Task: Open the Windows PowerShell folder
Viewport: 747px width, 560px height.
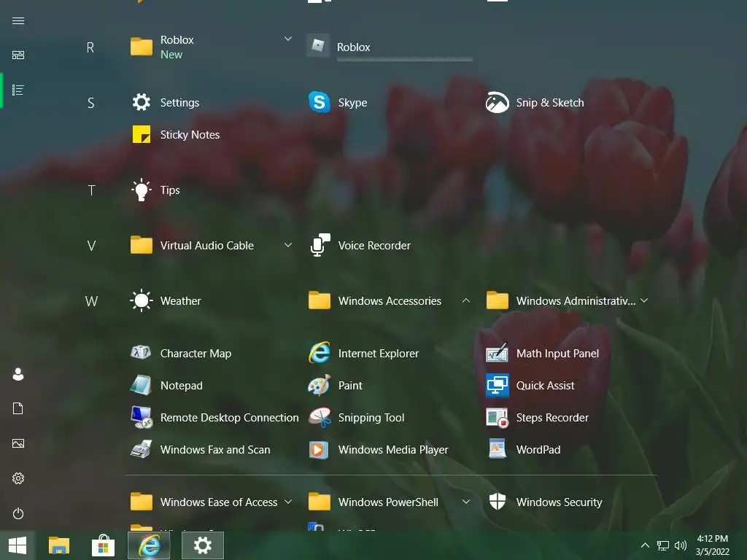Action: [373, 502]
